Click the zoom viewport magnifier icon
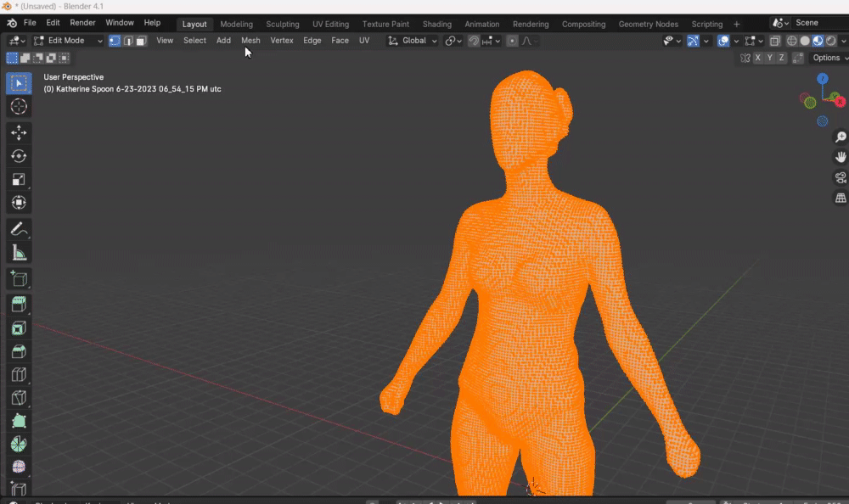849x504 pixels. [841, 137]
